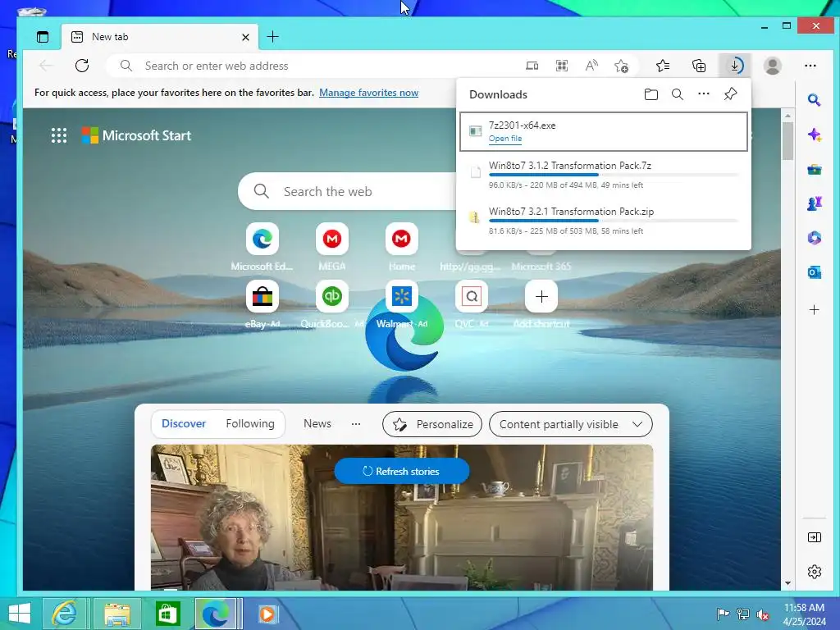Screen dimensions: 840x630
Task: Open Edge Settings and more menu
Action: coord(810,66)
